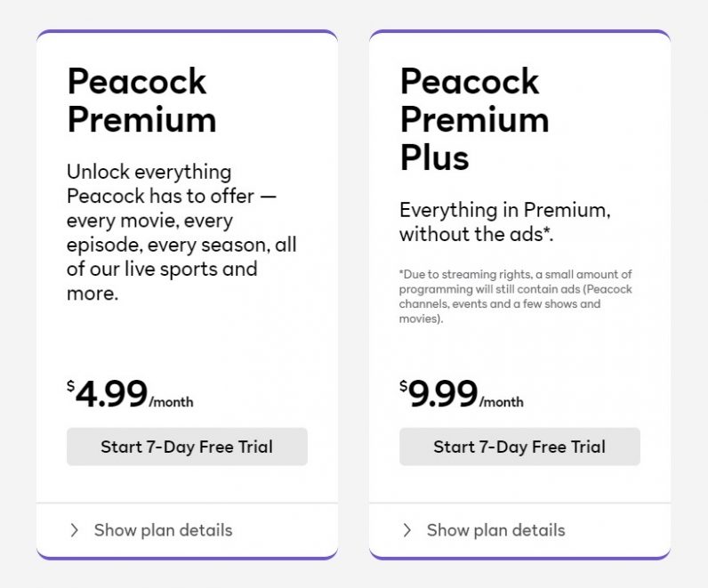Click 'Show plan details' text under Premium Plus
This screenshot has width=708, height=588.
tap(495, 530)
